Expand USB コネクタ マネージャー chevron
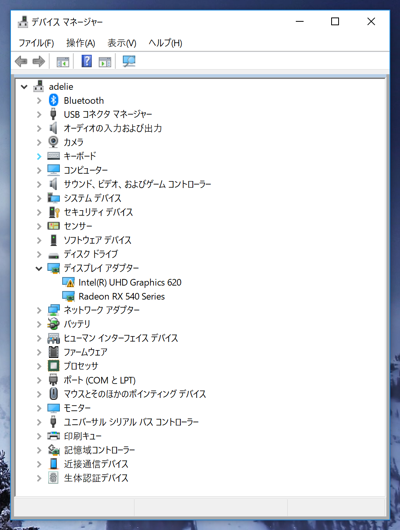The height and width of the screenshot is (530, 400). [39, 115]
